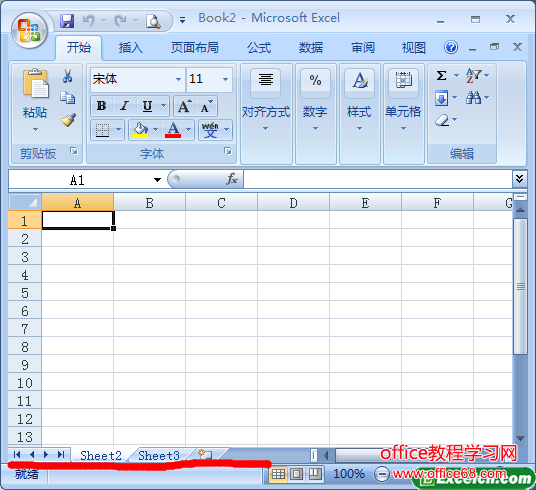This screenshot has width=536, height=490.
Task: Click the Paste clipboard icon
Action: coord(35,83)
